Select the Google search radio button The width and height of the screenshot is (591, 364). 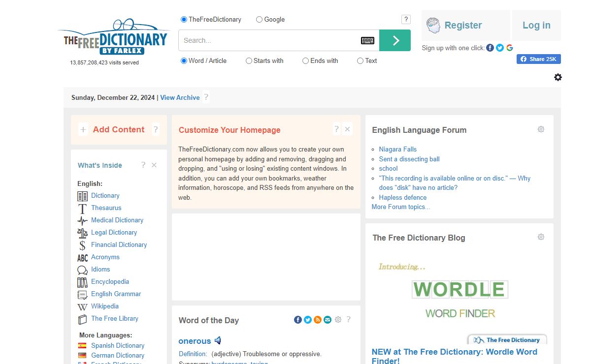[x=259, y=20]
